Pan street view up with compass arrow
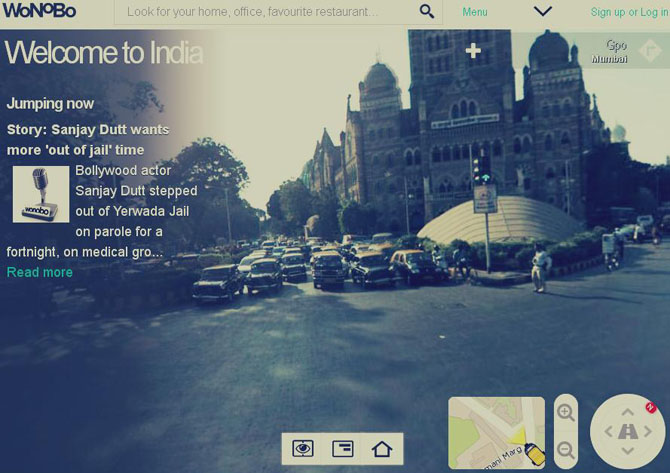The height and width of the screenshot is (473, 670). click(628, 411)
